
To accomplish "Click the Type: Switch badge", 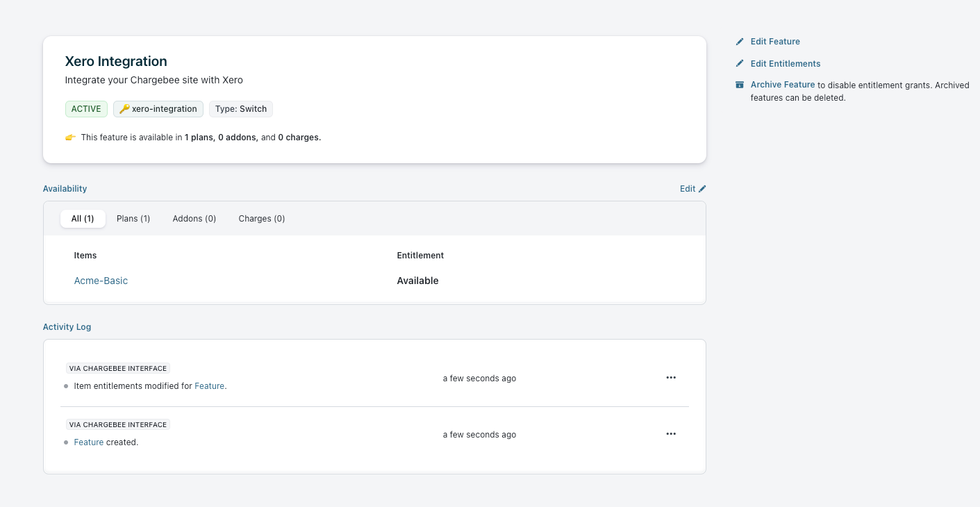I will pyautogui.click(x=241, y=109).
